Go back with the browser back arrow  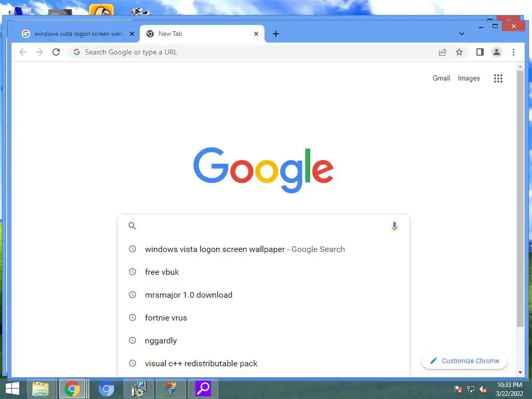point(23,52)
